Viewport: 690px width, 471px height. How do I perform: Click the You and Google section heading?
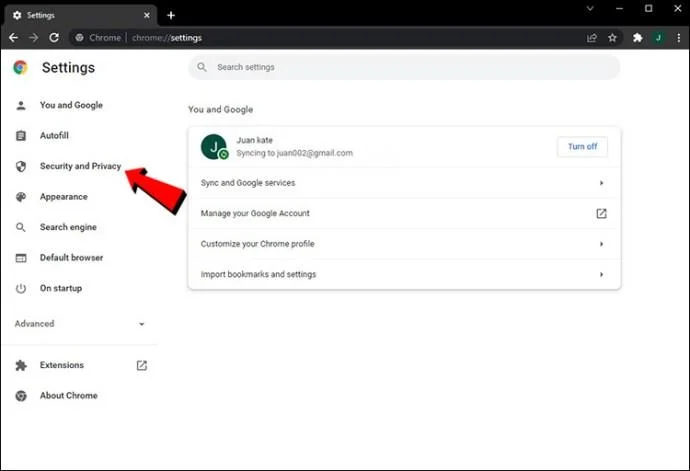220,110
